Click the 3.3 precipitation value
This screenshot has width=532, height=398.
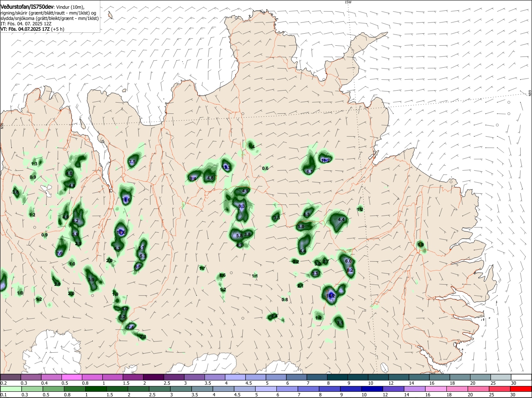coord(276,217)
